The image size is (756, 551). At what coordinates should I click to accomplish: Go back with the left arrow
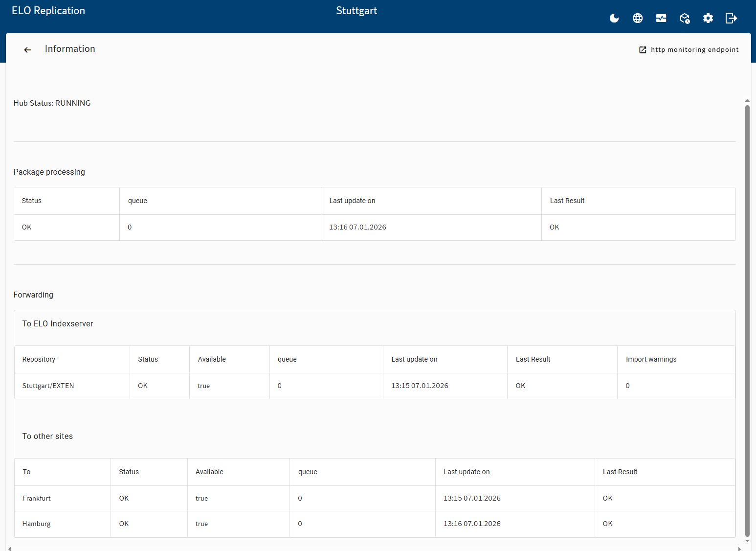coord(27,50)
